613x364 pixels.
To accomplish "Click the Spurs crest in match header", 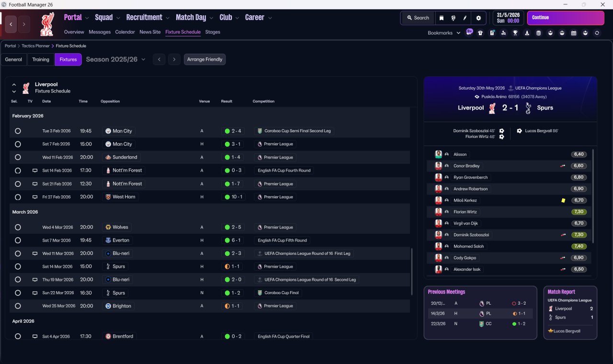I will [528, 108].
